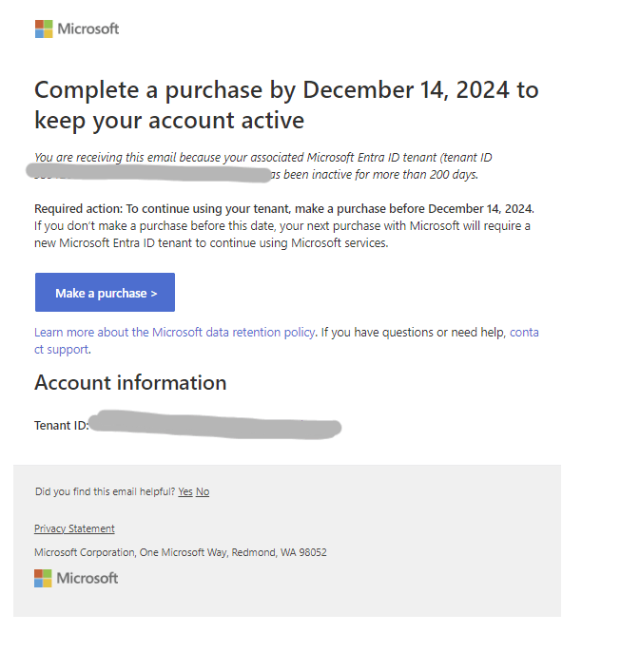Click the Did you find this email helpful text
This screenshot has height=672, width=621.
pos(105,491)
